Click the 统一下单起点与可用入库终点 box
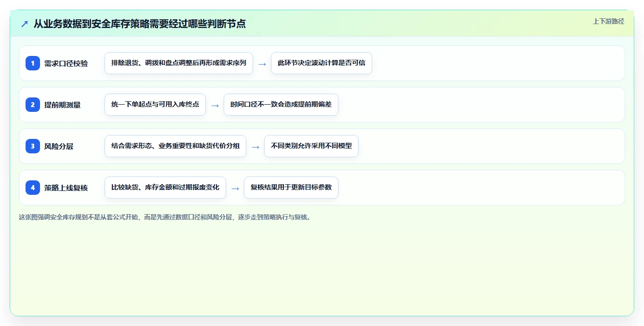Screen dimensions: 644x326 click(x=155, y=105)
